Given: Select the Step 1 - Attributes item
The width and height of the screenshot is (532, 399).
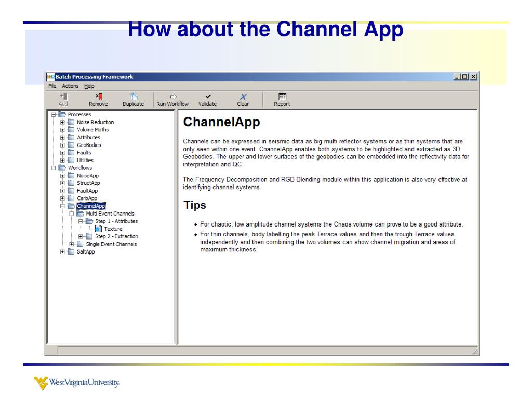Looking at the screenshot, I should click(116, 221).
